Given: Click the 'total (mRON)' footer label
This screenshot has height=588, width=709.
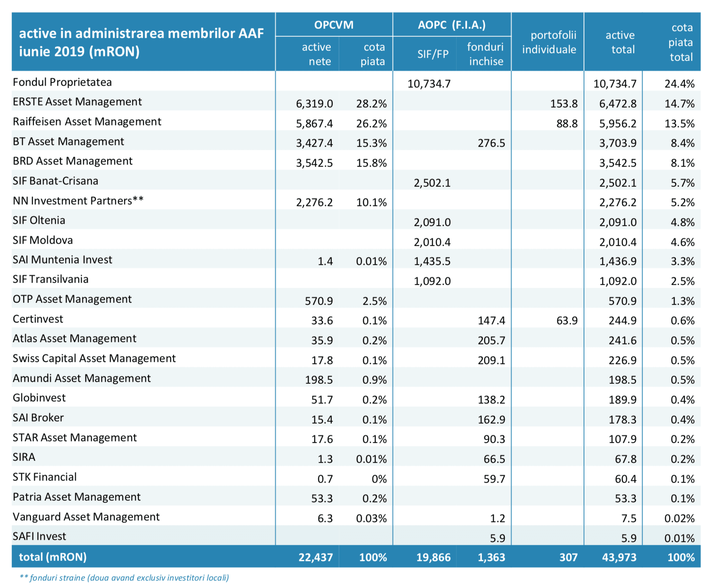Looking at the screenshot, I should [x=53, y=557].
